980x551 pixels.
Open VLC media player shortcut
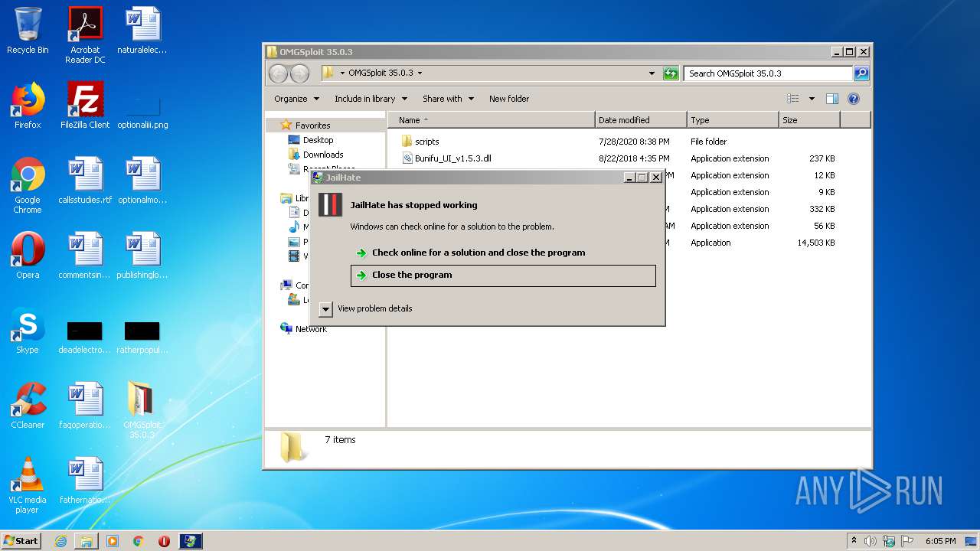click(28, 485)
